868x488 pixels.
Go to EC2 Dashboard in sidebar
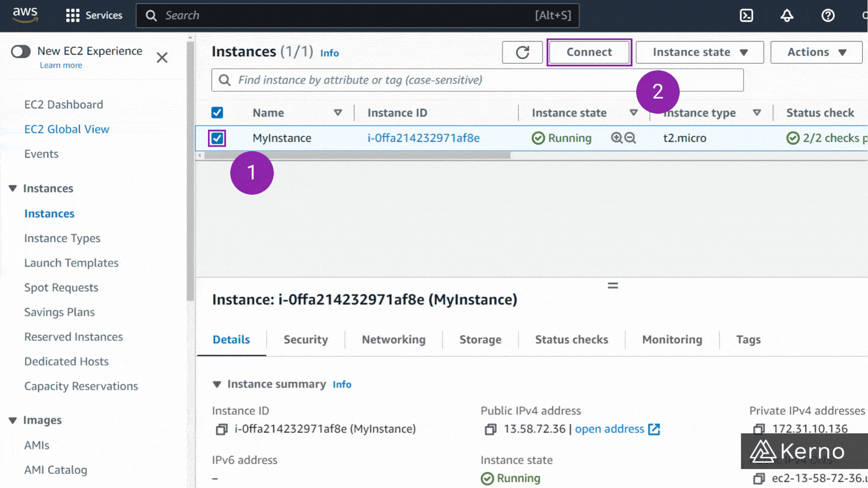point(64,105)
